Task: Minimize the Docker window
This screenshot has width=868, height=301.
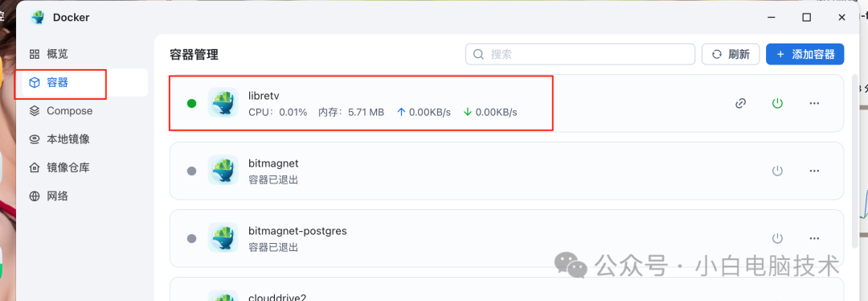Action: (x=771, y=17)
